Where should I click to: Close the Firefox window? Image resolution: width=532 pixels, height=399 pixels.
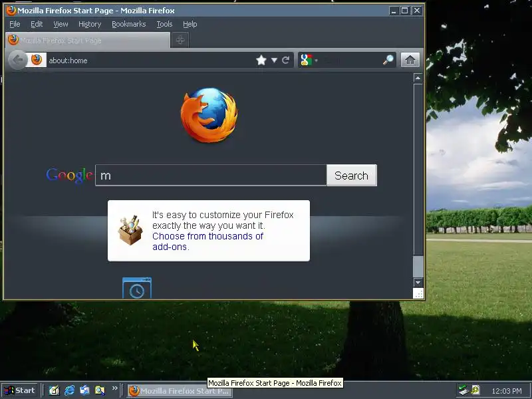click(x=417, y=11)
